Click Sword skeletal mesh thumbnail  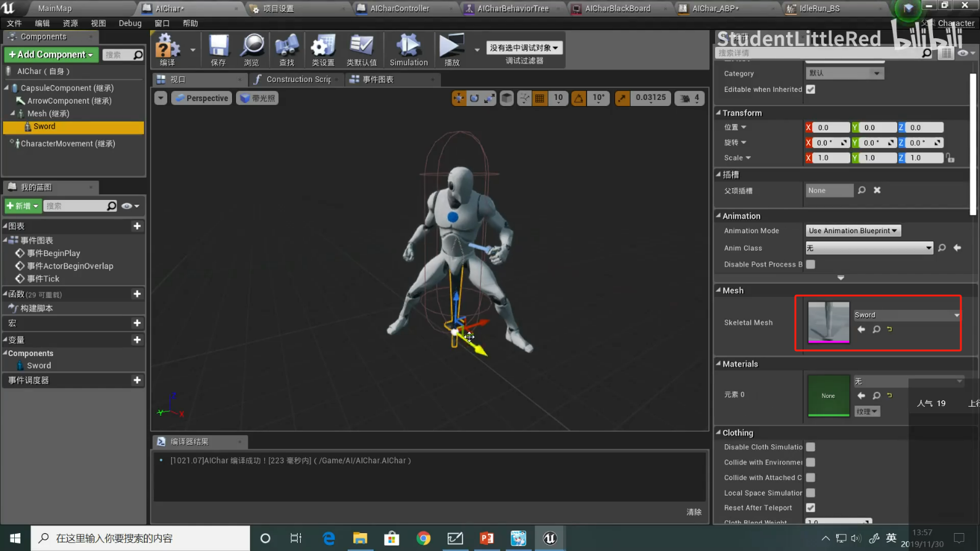click(x=829, y=322)
